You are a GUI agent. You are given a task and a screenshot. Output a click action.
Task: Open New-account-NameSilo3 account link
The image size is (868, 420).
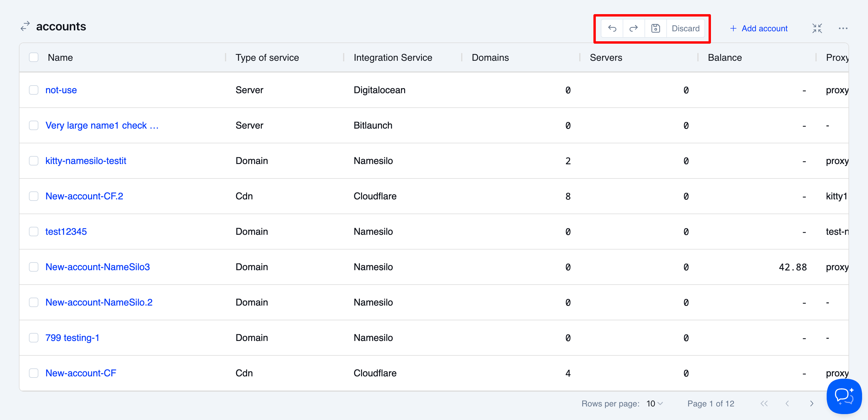(x=97, y=267)
